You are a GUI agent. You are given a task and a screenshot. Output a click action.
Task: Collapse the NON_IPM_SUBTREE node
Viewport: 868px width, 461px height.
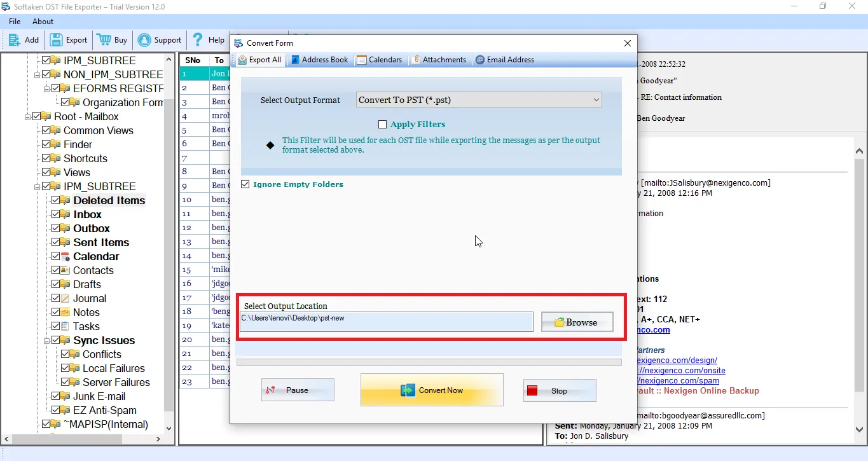pyautogui.click(x=37, y=74)
